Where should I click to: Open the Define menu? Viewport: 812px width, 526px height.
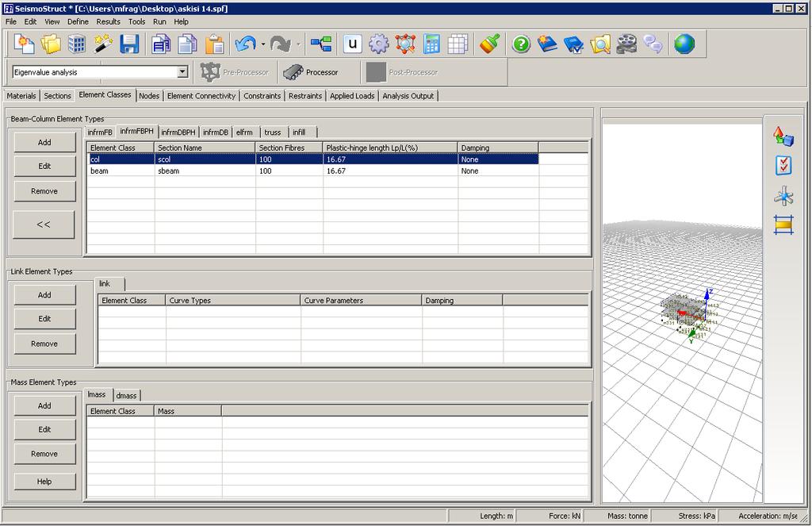point(78,21)
